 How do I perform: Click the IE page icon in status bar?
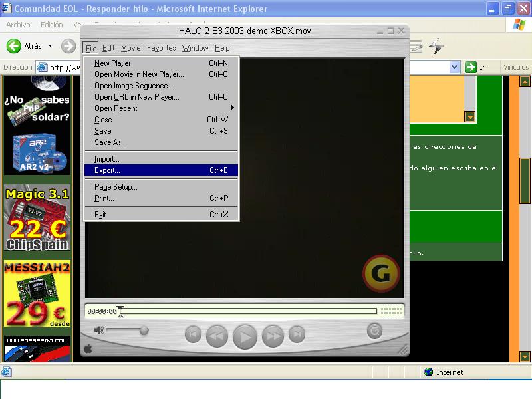coord(6,372)
